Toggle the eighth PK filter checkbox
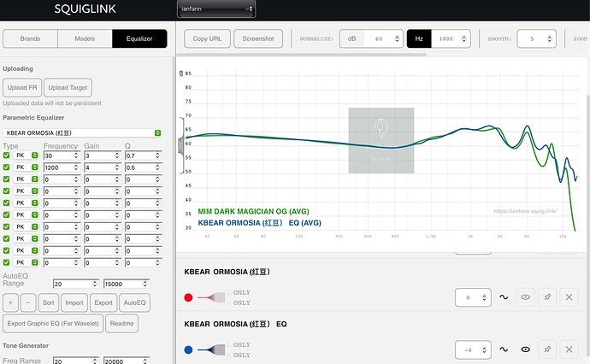 click(6, 238)
